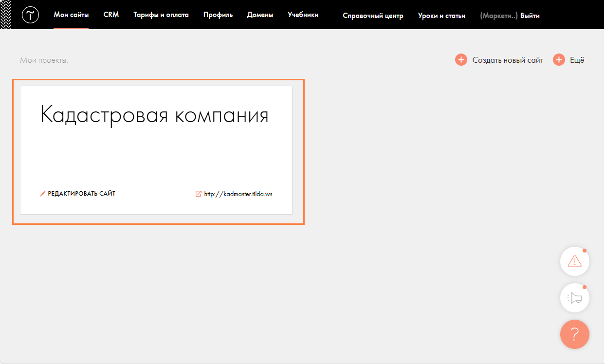Go to the CRM menu item
Screen dimensions: 605x364
(x=111, y=15)
